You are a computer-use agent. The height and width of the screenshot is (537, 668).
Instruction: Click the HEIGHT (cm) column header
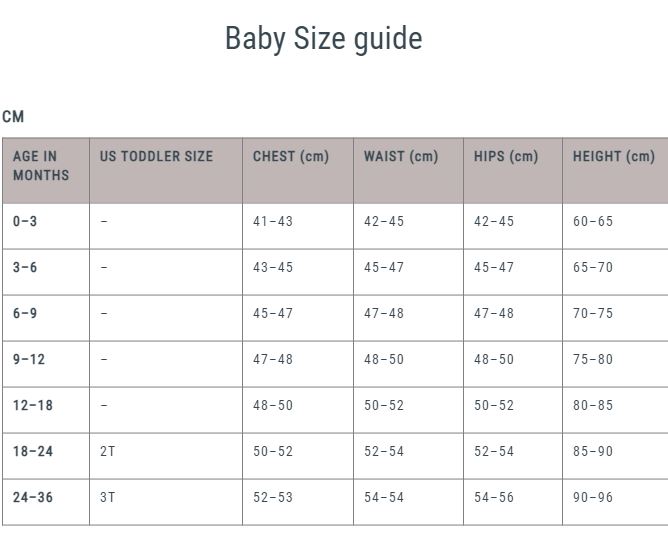tap(613, 157)
